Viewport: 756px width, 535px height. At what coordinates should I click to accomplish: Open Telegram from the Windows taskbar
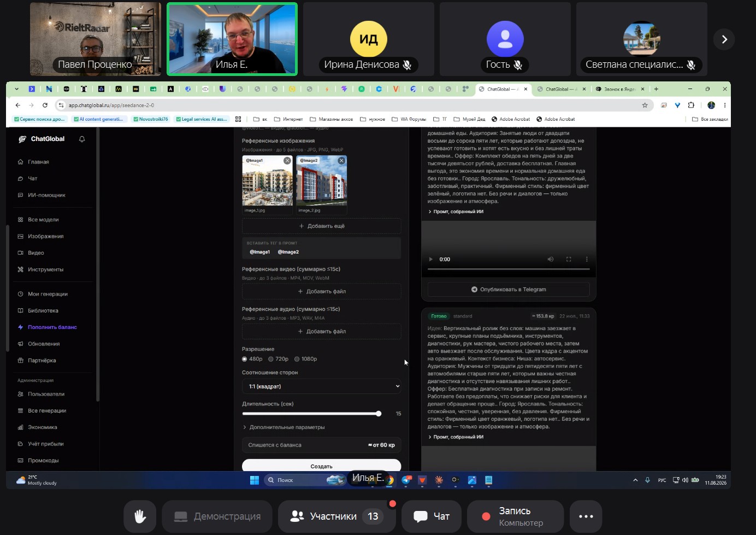(x=406, y=480)
